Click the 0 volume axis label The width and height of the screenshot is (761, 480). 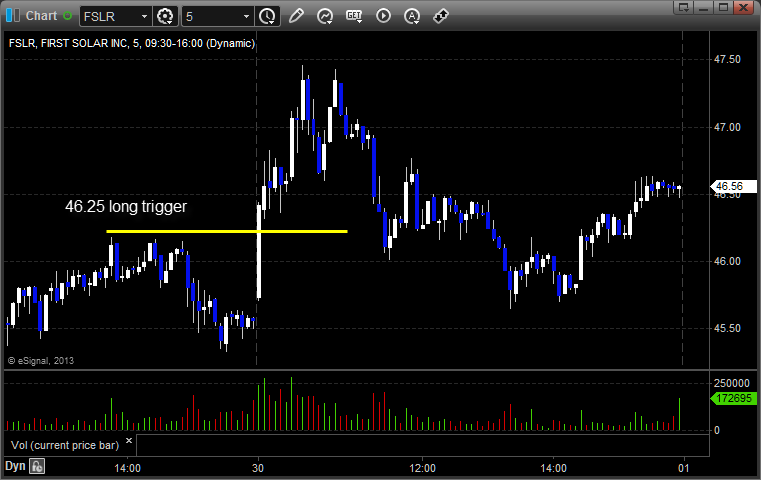tap(717, 430)
